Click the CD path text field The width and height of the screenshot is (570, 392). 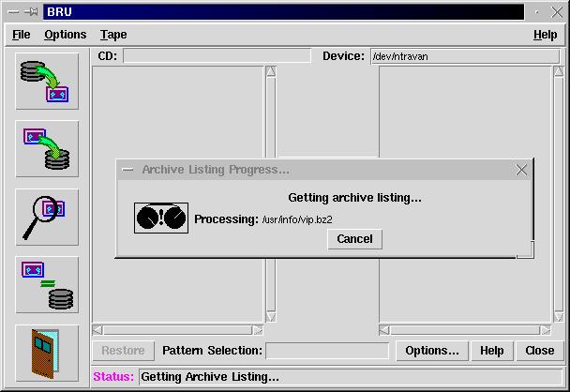tap(216, 56)
